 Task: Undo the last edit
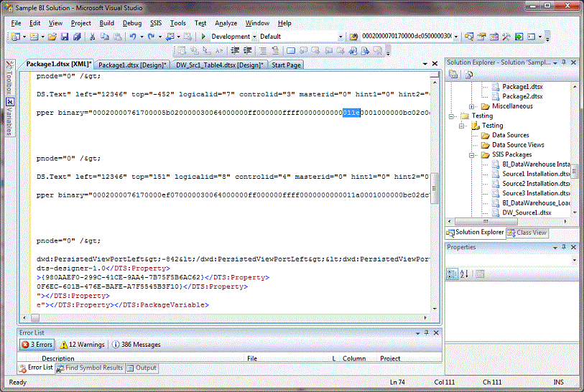(133, 37)
